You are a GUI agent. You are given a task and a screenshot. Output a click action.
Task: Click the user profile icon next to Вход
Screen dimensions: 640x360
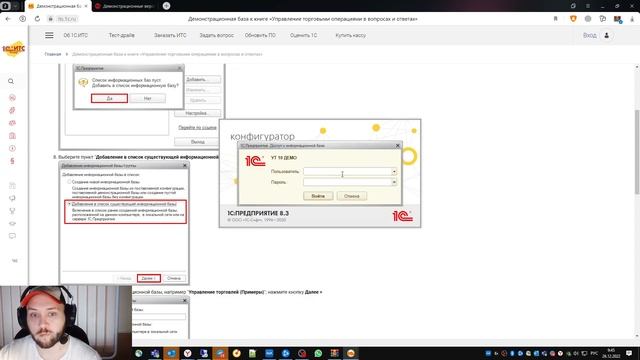click(x=607, y=36)
